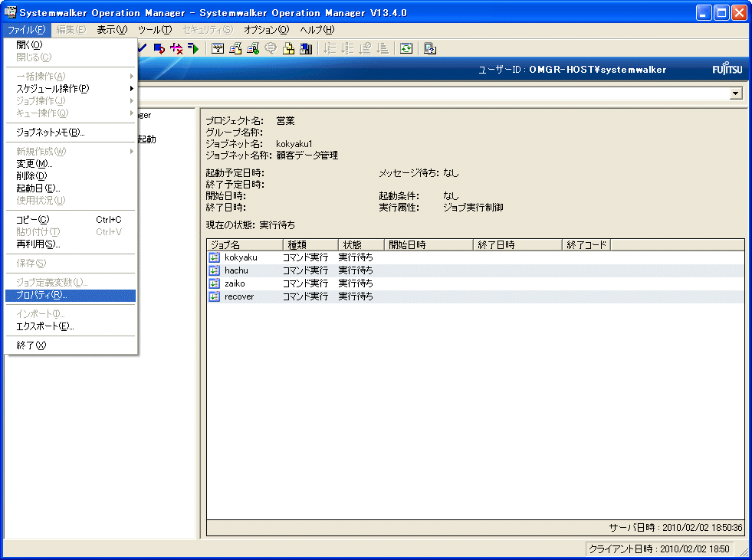Click the pink arrow with red X toolbar icon
Screen dimensions: 752x560
click(176, 48)
